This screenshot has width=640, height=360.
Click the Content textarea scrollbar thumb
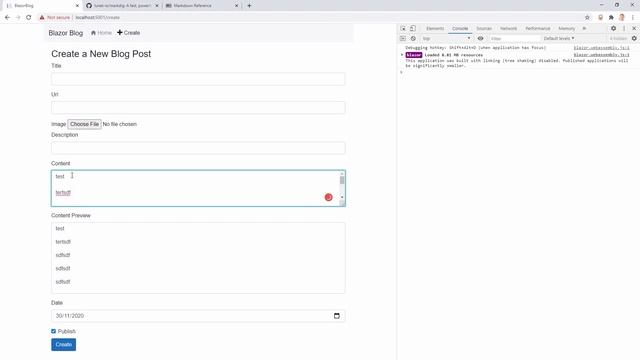[342, 180]
